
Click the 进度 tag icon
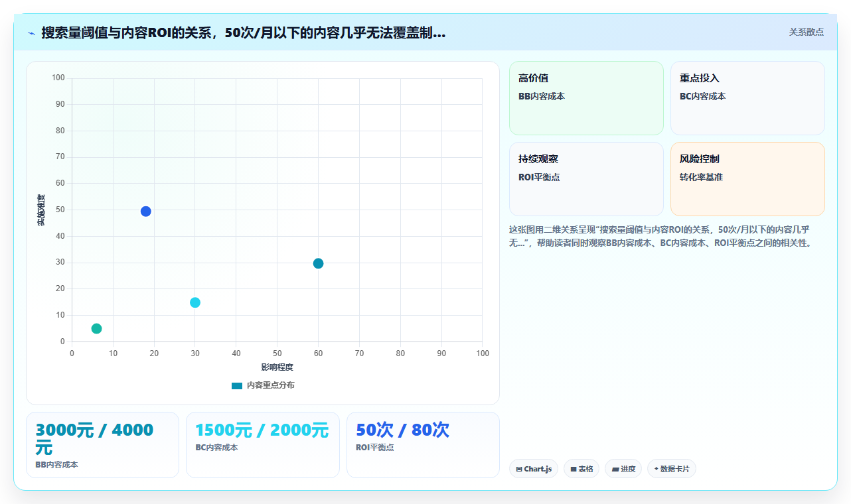615,470
